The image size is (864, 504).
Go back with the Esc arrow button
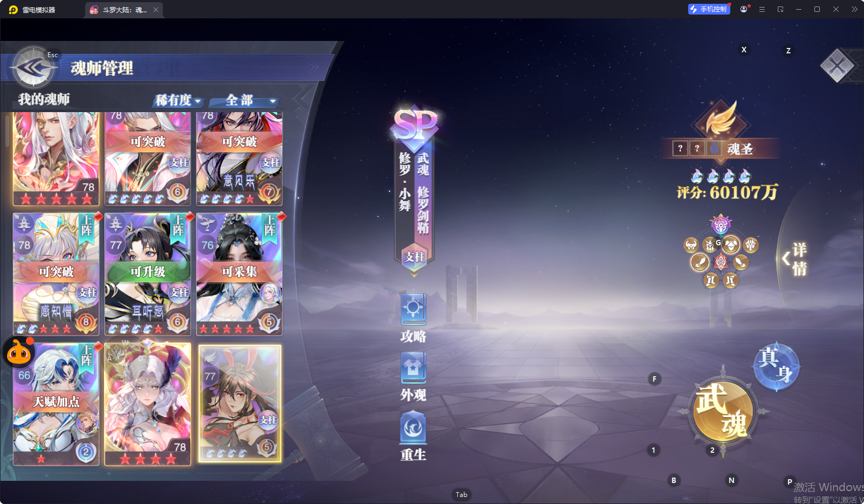point(33,68)
